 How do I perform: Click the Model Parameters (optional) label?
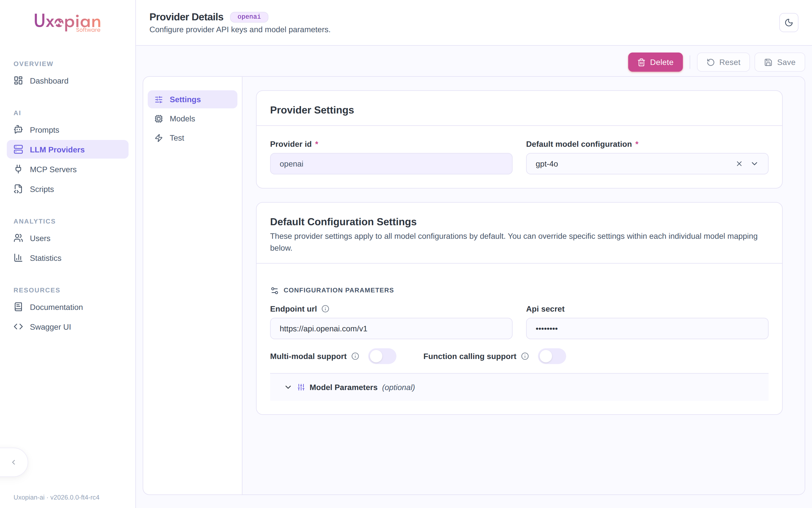coord(362,387)
